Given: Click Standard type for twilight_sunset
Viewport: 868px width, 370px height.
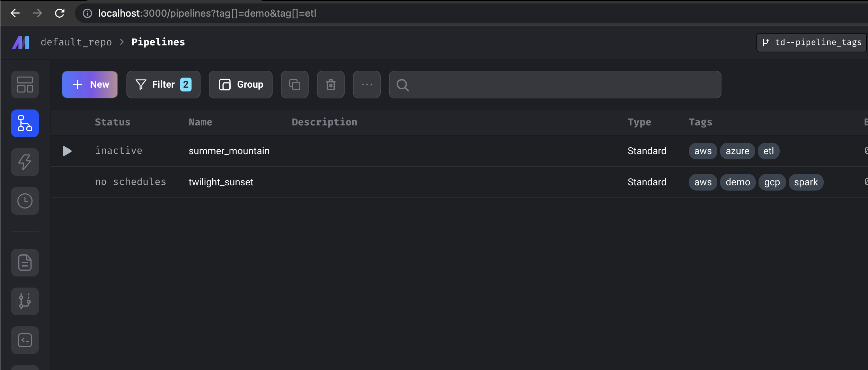Looking at the screenshot, I should [x=647, y=182].
